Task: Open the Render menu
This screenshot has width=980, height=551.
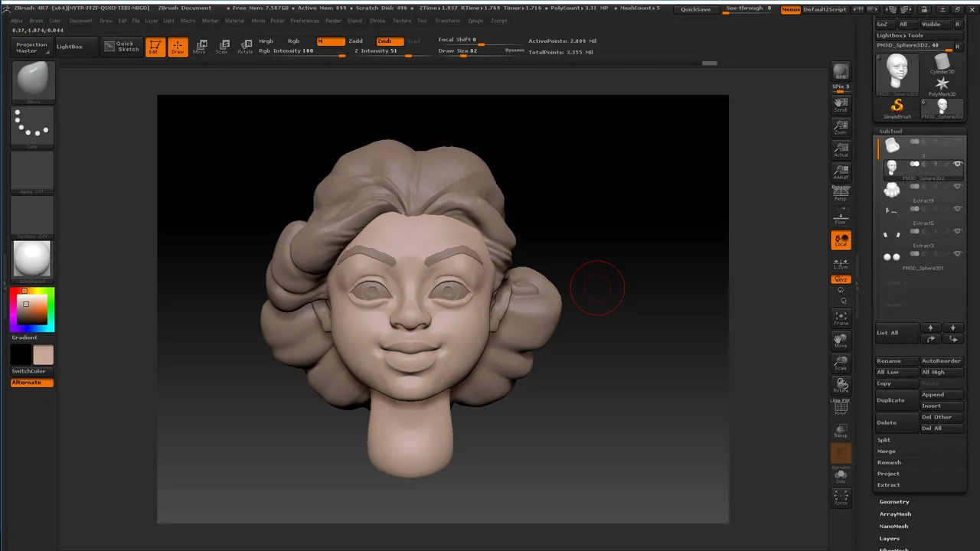Action: [x=334, y=21]
